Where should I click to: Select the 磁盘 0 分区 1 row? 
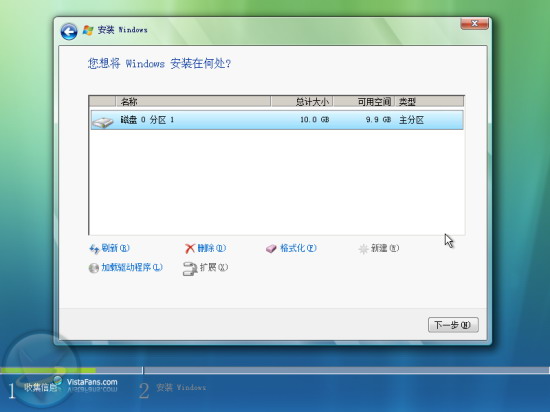(x=277, y=120)
